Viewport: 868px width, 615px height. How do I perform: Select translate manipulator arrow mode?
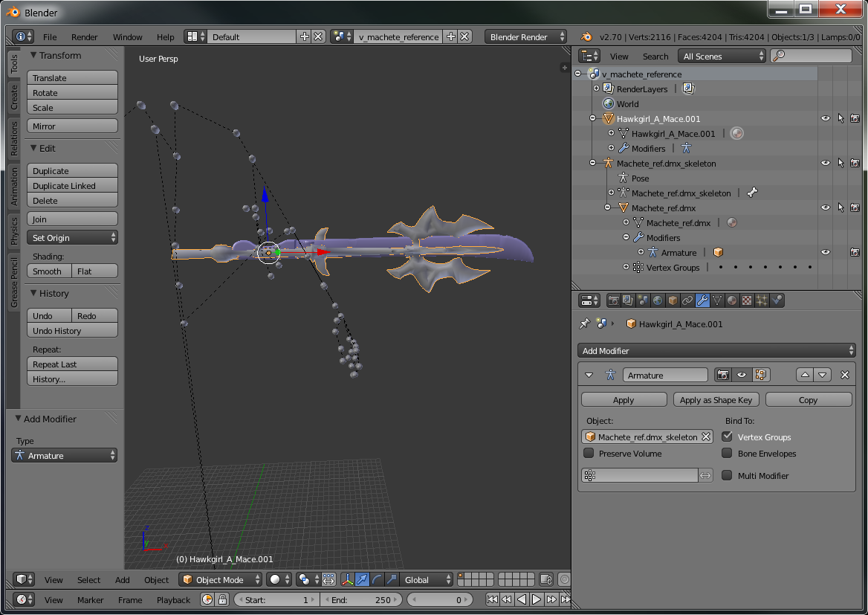[x=362, y=579]
